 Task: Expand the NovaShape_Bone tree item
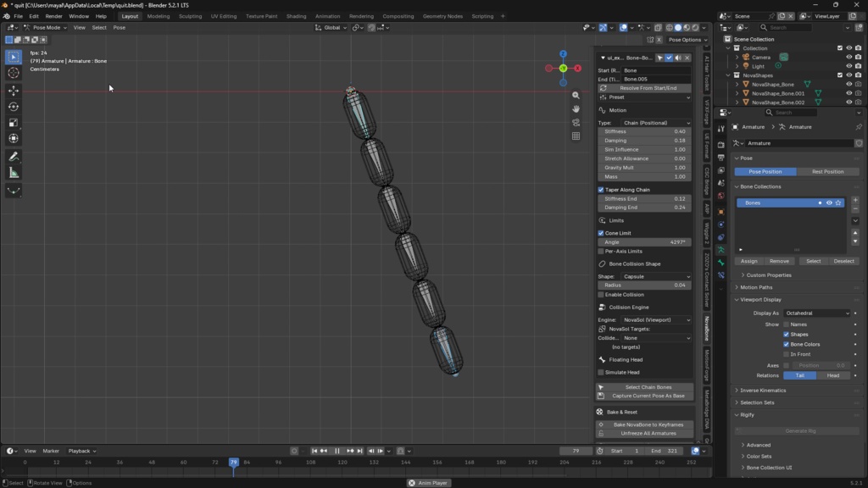pos(737,85)
